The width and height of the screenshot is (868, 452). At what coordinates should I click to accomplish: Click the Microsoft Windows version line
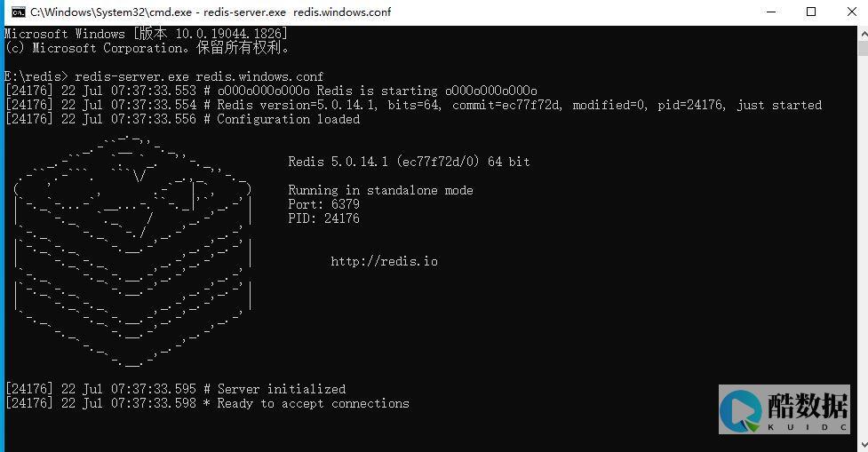click(x=146, y=34)
